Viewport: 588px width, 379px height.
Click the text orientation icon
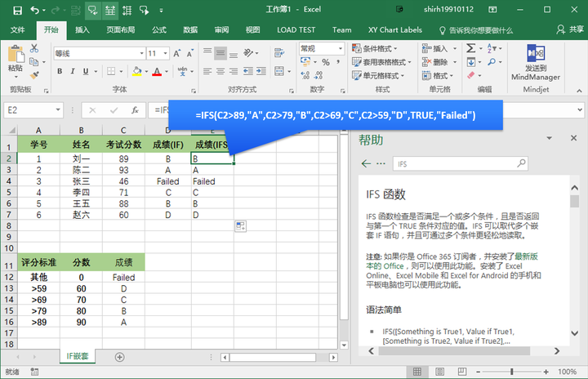click(248, 53)
